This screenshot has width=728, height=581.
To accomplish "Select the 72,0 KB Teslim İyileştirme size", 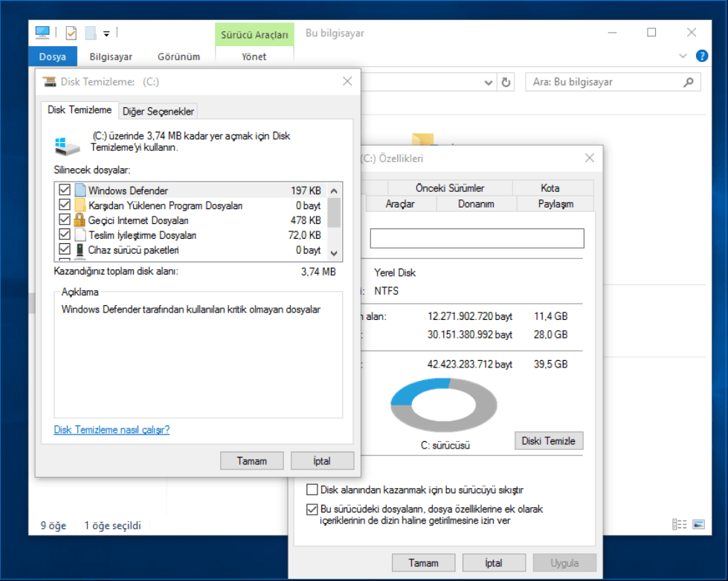I will [x=305, y=235].
